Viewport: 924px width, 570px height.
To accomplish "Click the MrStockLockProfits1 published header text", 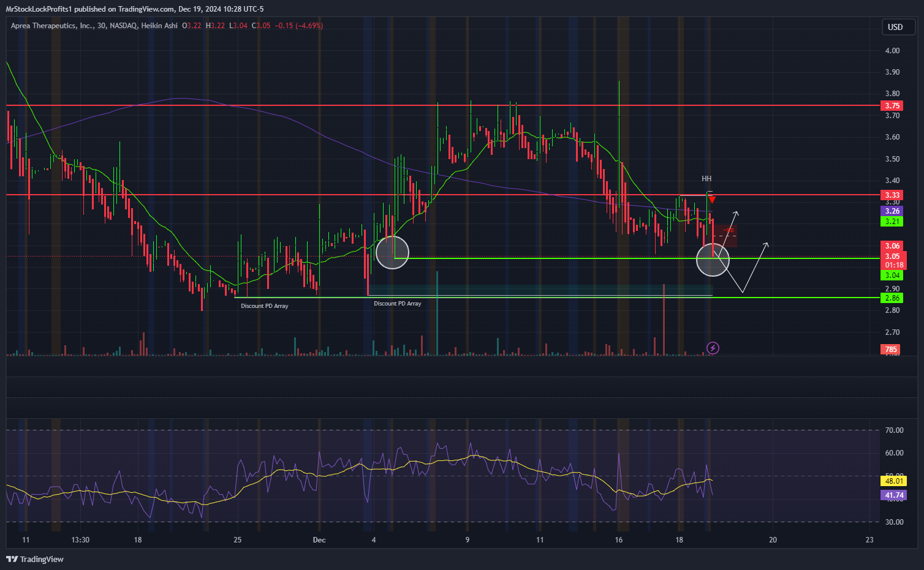I will coord(135,9).
